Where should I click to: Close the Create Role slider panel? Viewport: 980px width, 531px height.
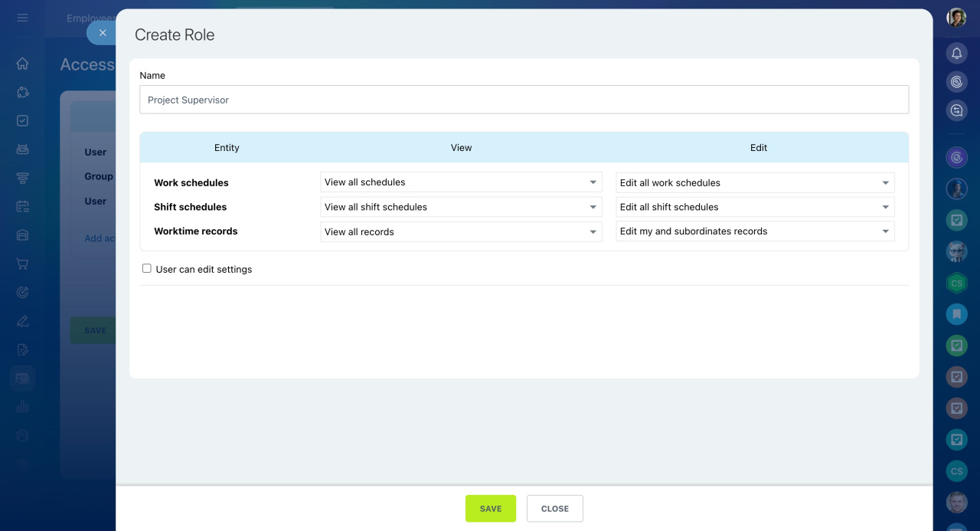[x=103, y=33]
